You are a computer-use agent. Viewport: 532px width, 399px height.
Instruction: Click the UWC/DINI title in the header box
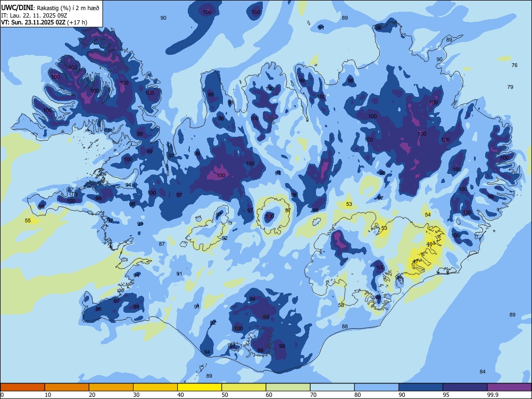(x=17, y=7)
